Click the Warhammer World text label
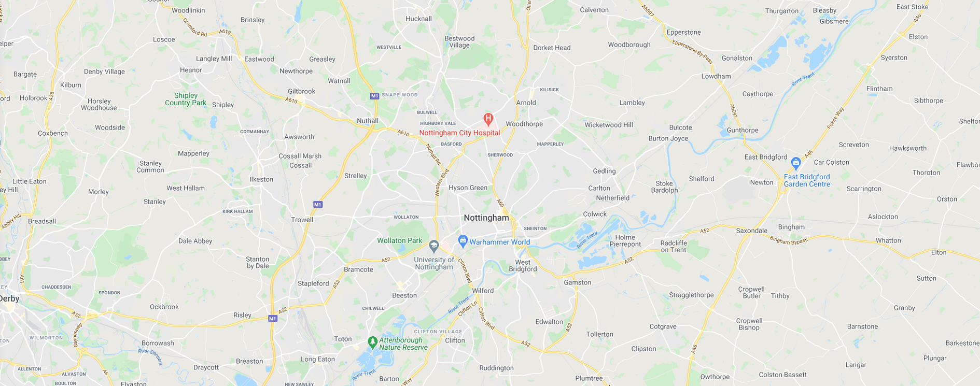 click(x=500, y=242)
